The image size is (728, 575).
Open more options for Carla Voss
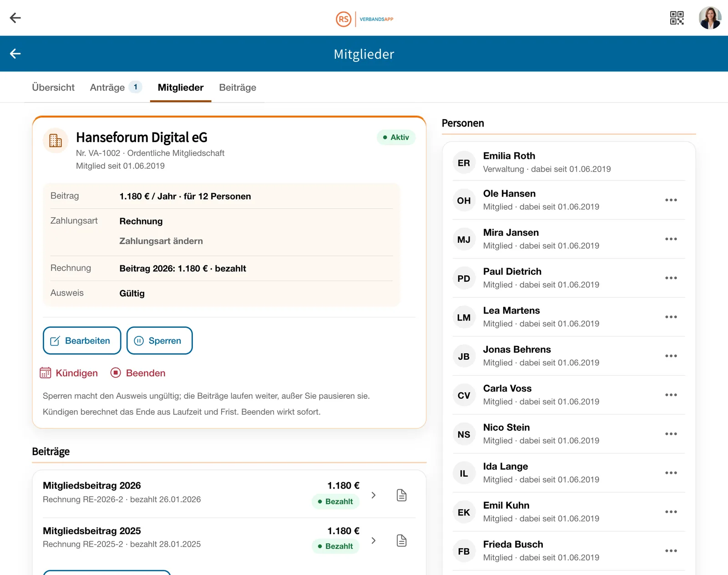point(671,395)
